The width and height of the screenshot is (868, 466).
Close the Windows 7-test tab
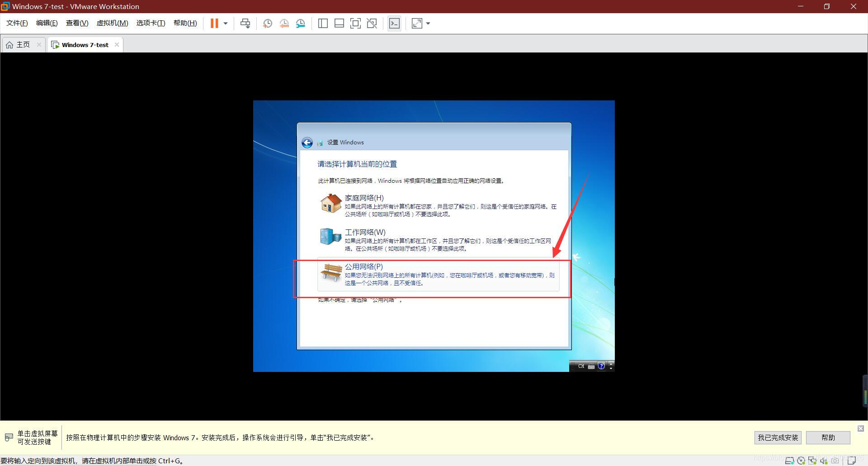[117, 44]
